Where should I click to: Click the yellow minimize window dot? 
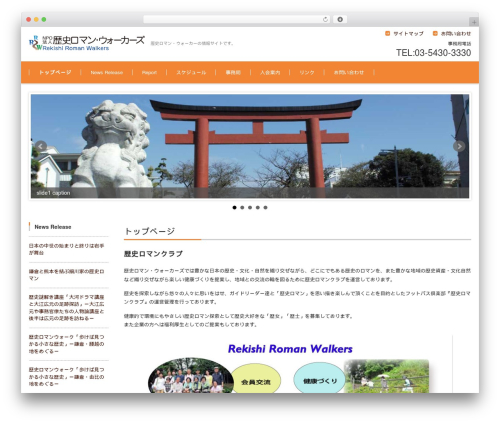coord(36,19)
